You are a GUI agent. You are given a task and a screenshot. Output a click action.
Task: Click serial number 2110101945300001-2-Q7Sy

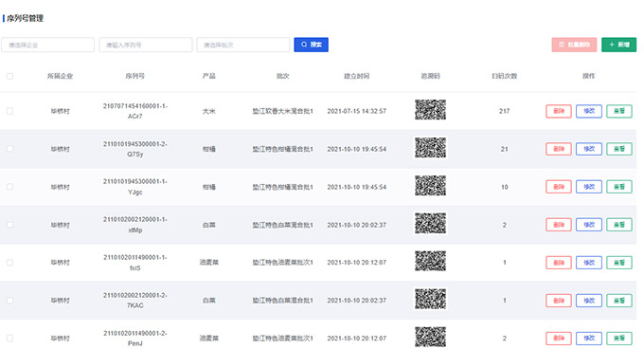(x=135, y=149)
